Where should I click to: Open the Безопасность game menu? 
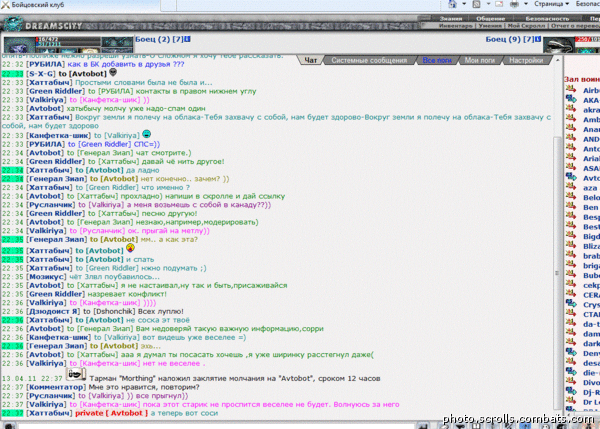click(x=547, y=18)
